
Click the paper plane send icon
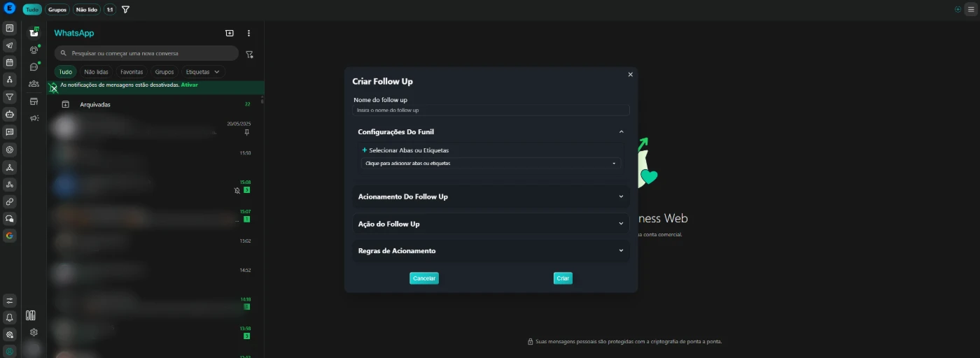coord(10,45)
